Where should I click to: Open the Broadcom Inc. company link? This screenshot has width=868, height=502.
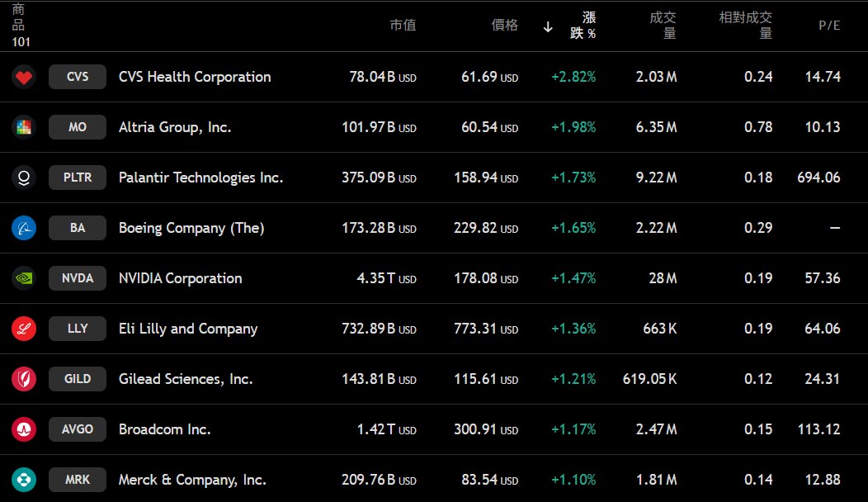click(165, 429)
